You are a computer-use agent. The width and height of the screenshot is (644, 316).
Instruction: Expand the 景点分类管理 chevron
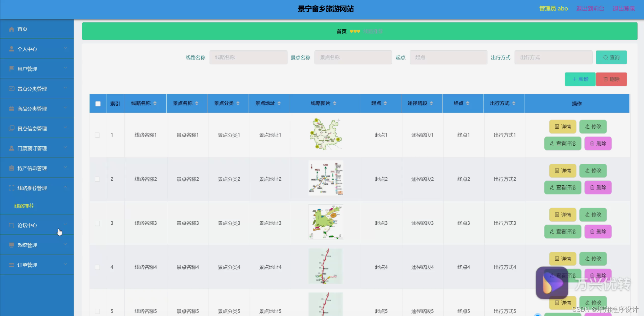(65, 88)
